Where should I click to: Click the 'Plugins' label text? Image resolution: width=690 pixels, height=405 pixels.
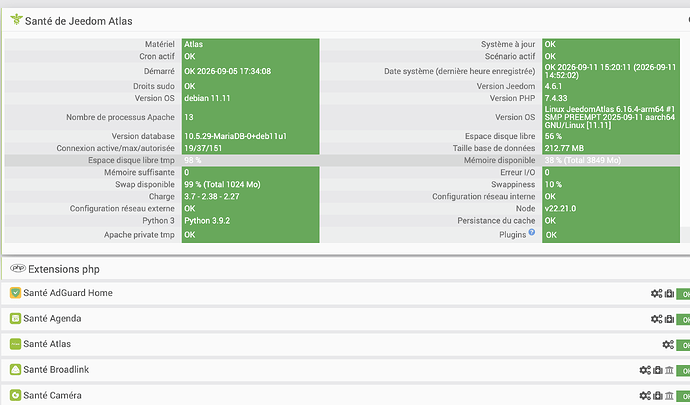point(512,235)
